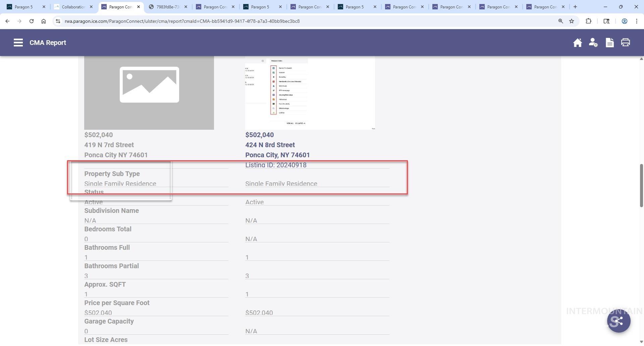644x346 pixels.
Task: Bookmark this page with the star icon
Action: tap(572, 21)
